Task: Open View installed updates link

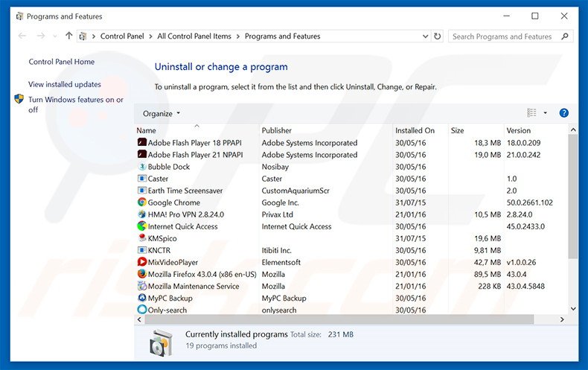Action: [x=65, y=84]
